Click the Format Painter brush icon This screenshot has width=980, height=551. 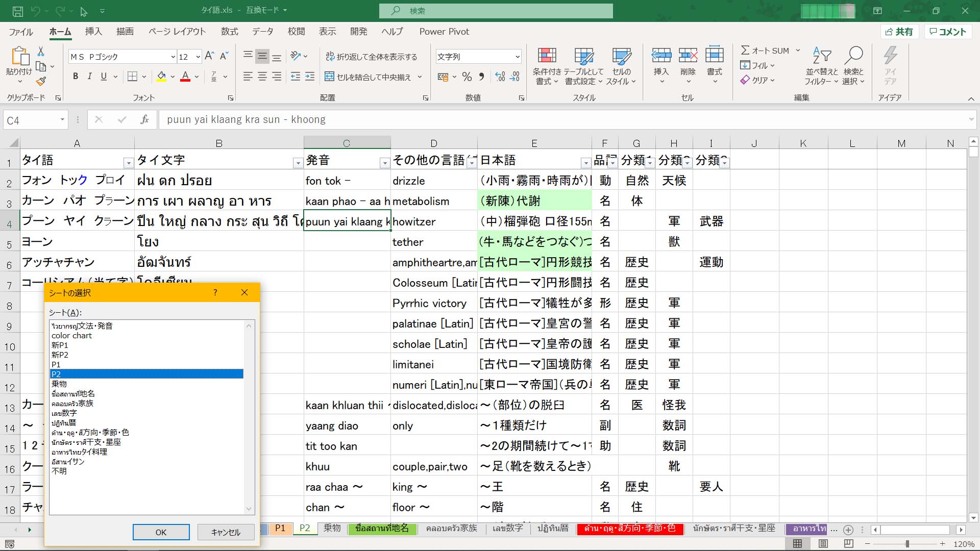[41, 81]
